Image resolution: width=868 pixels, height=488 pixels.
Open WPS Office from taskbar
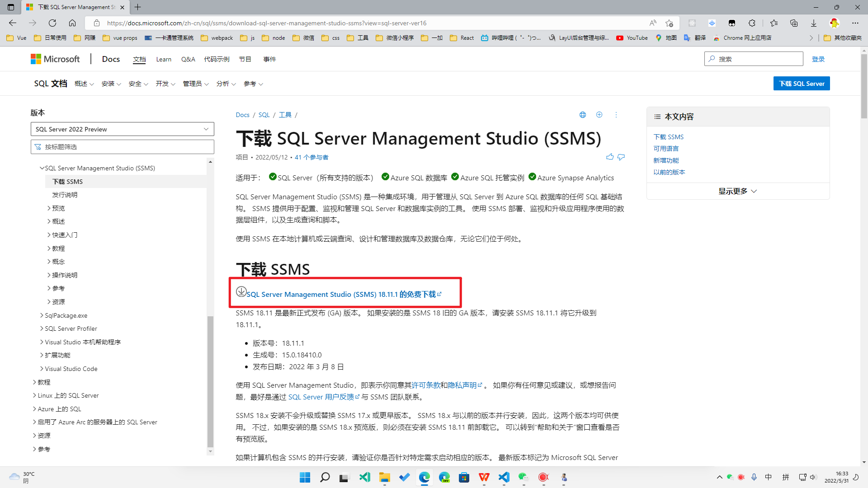pyautogui.click(x=484, y=477)
